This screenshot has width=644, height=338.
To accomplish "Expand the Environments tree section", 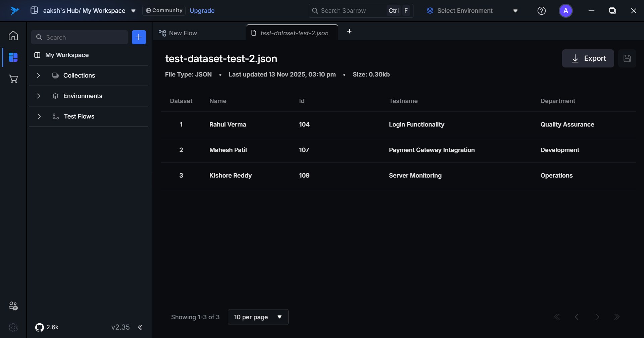I will 39,96.
